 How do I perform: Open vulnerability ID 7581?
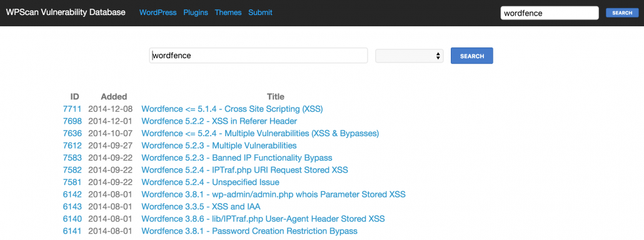pos(73,182)
